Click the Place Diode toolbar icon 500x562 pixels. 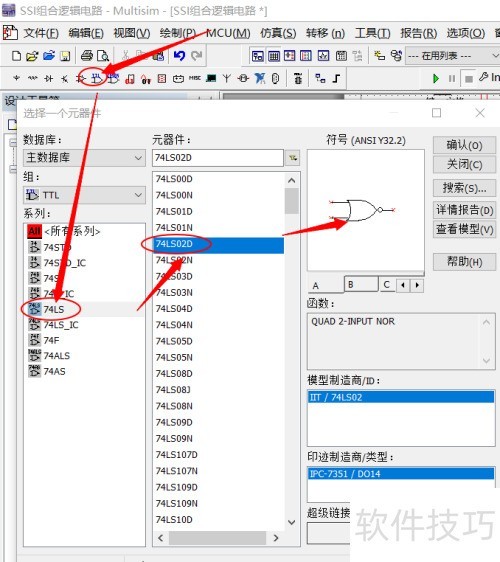coord(48,78)
